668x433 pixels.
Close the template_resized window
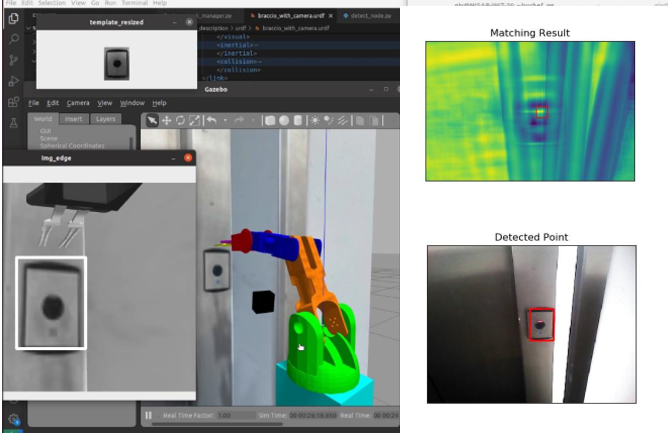coord(189,22)
